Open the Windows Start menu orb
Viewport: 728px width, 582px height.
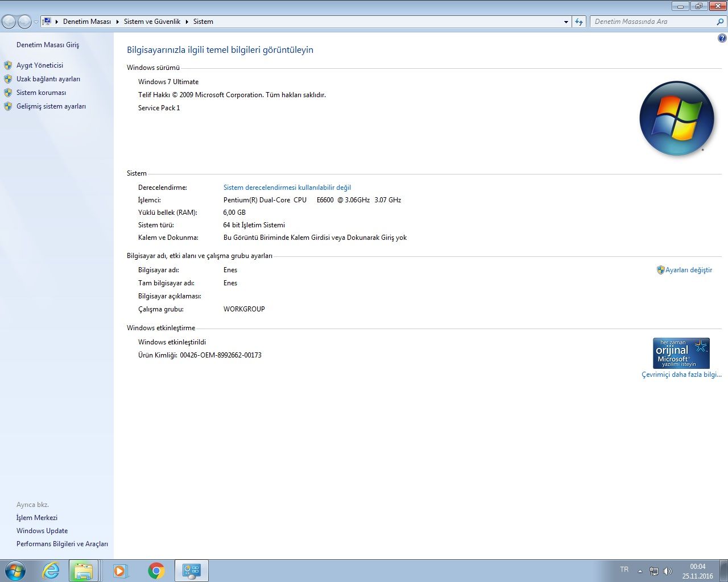click(x=14, y=571)
